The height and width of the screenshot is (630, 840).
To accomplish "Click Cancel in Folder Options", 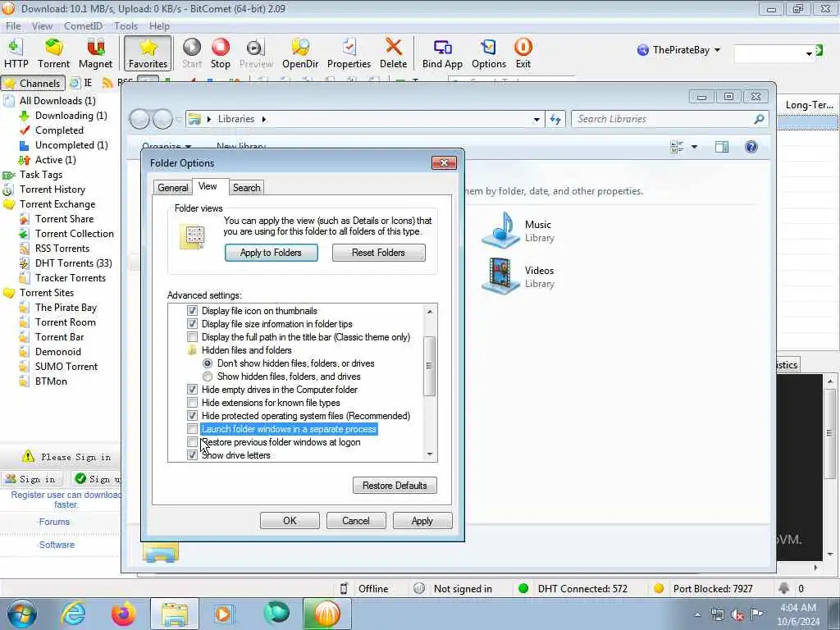I will (356, 521).
